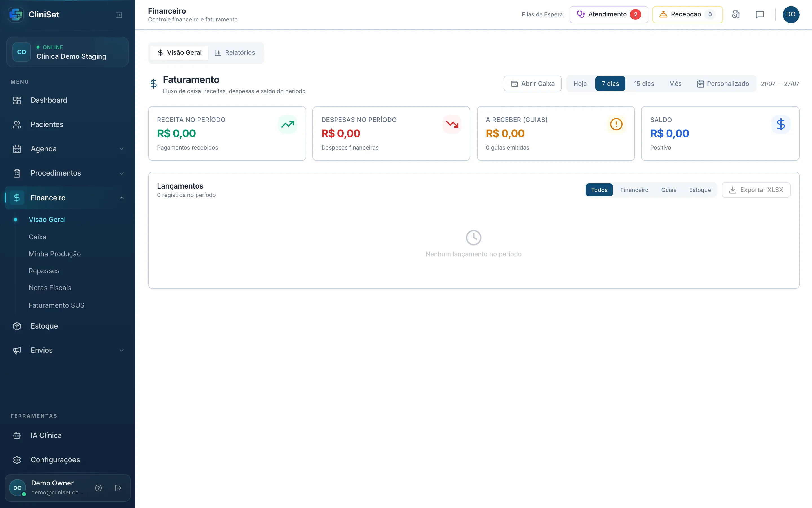Click the Atendimento stethoscope icon
The width and height of the screenshot is (812, 508).
click(581, 14)
